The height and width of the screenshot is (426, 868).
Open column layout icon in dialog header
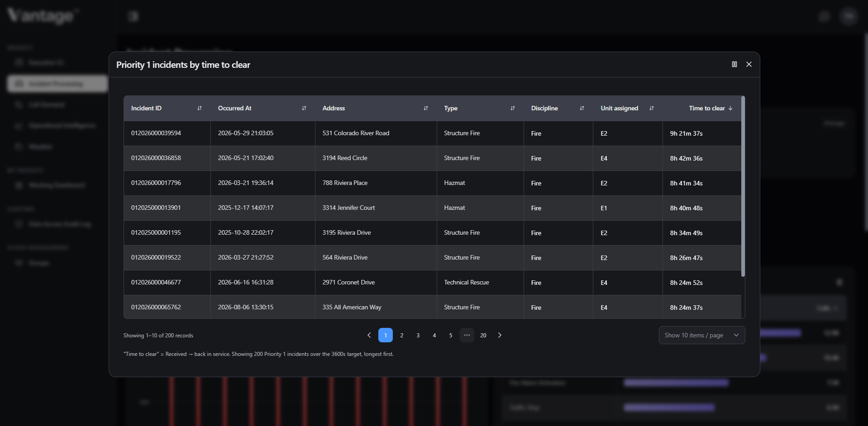pos(734,64)
